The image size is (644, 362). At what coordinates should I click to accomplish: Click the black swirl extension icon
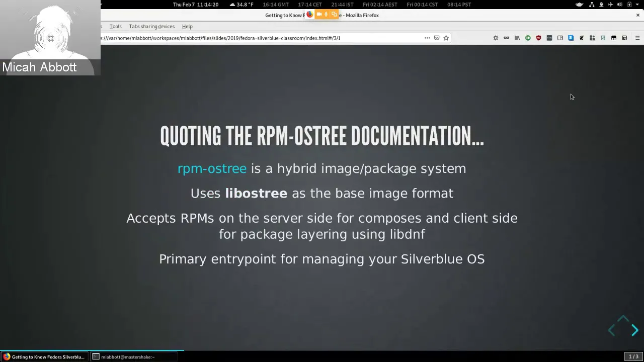(582, 38)
